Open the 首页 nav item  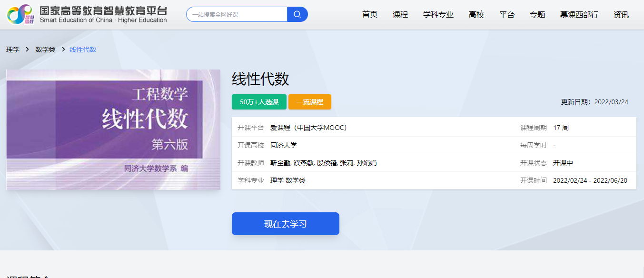coord(370,15)
